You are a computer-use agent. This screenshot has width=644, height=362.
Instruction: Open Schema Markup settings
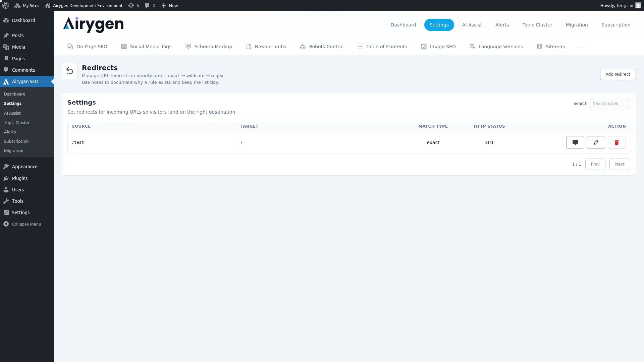click(x=209, y=47)
